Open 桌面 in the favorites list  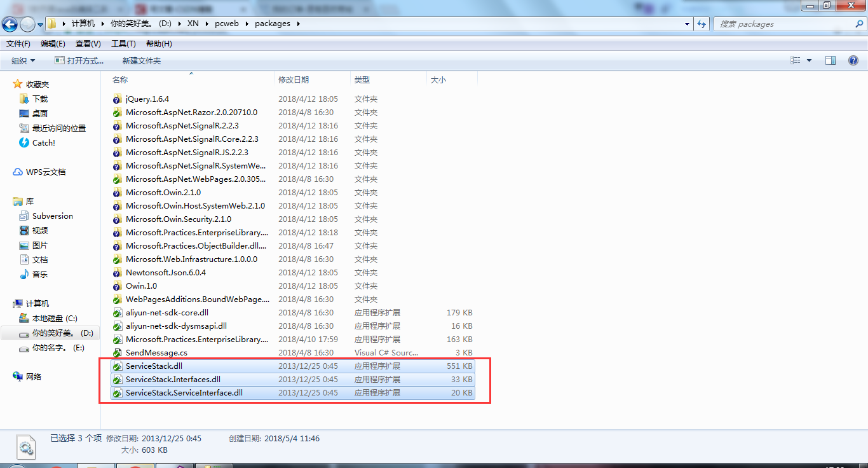point(40,113)
